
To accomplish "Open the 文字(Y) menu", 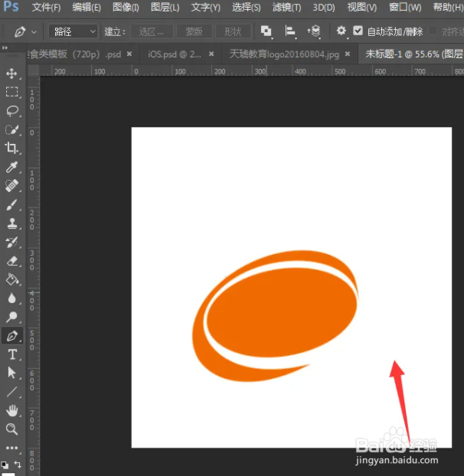I will pyautogui.click(x=206, y=8).
